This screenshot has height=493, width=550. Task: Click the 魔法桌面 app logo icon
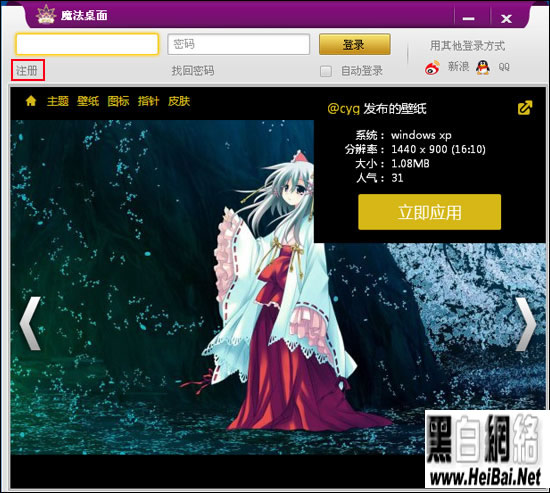click(x=46, y=14)
